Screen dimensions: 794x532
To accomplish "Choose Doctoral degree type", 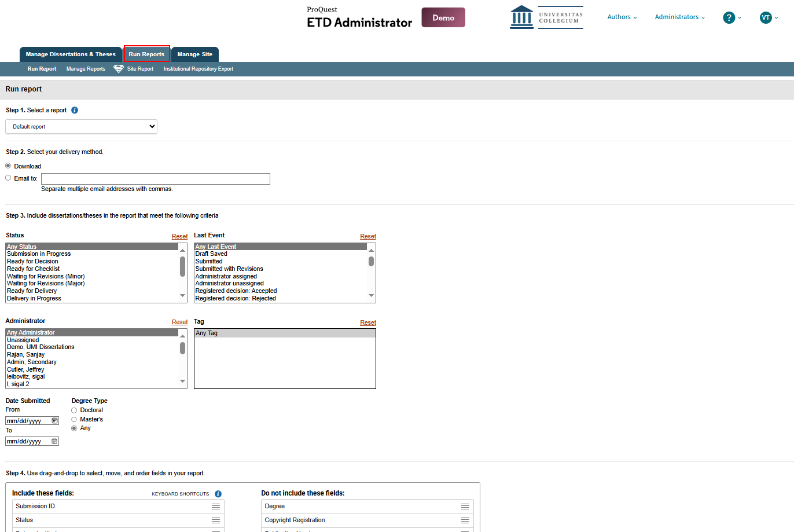I will tap(74, 410).
